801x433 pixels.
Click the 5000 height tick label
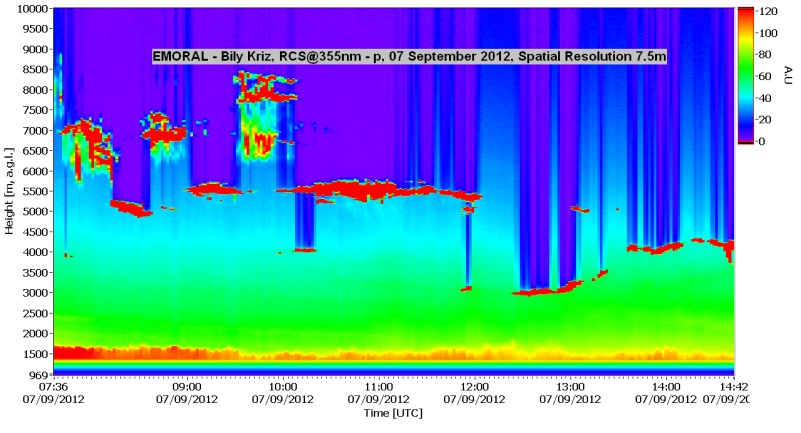[x=31, y=212]
